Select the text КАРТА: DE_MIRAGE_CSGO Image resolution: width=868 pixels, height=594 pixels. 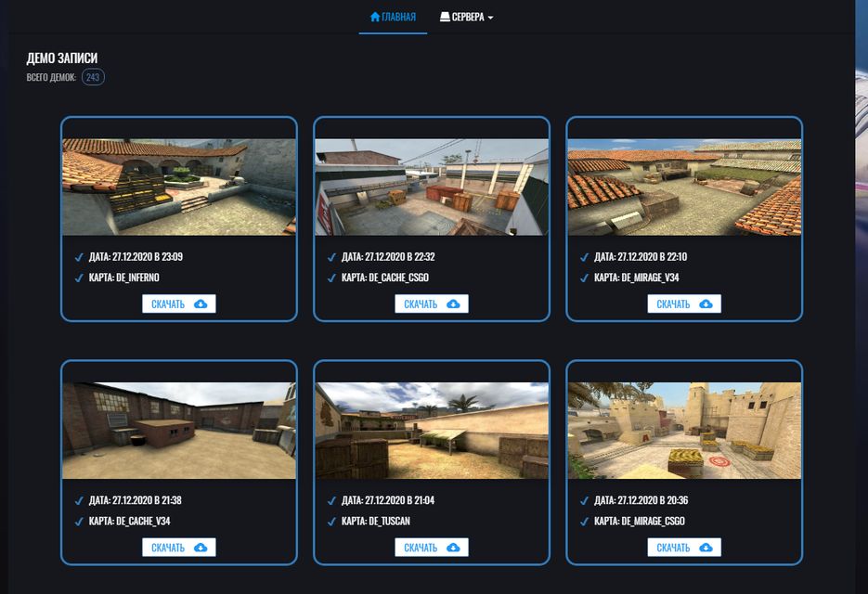[640, 521]
